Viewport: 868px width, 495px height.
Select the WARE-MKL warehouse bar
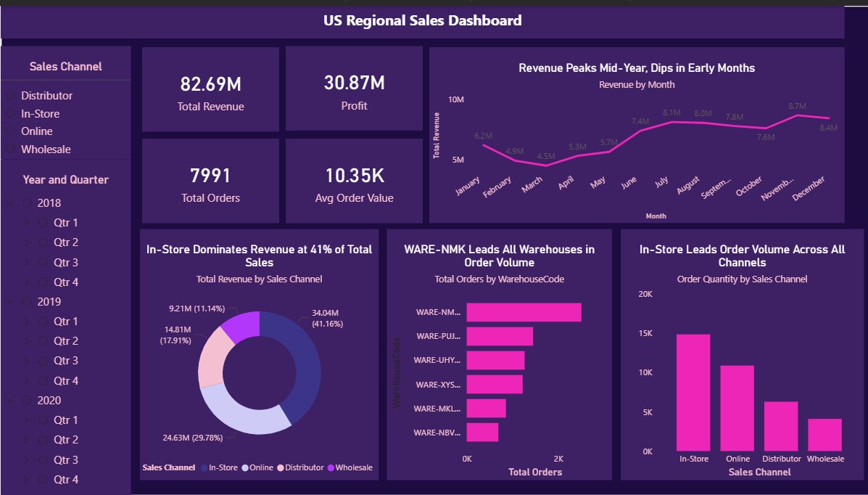pos(486,408)
